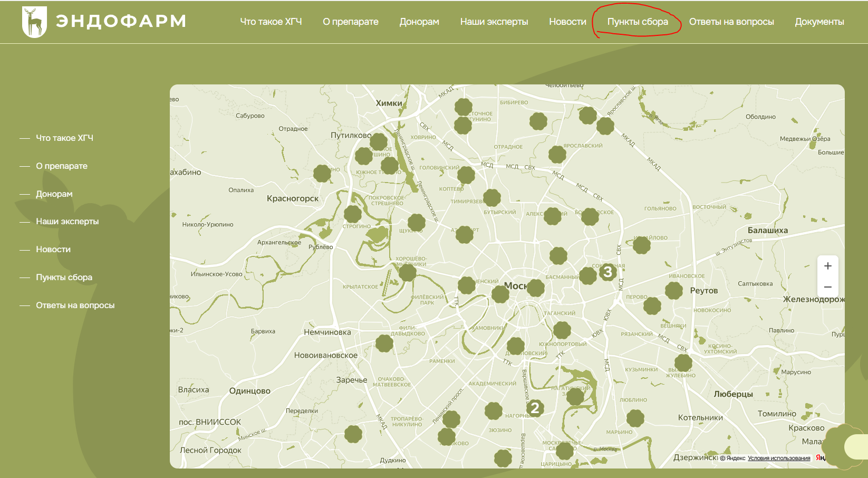Select the marker on Путилково label
The image size is (868, 478).
tap(379, 141)
